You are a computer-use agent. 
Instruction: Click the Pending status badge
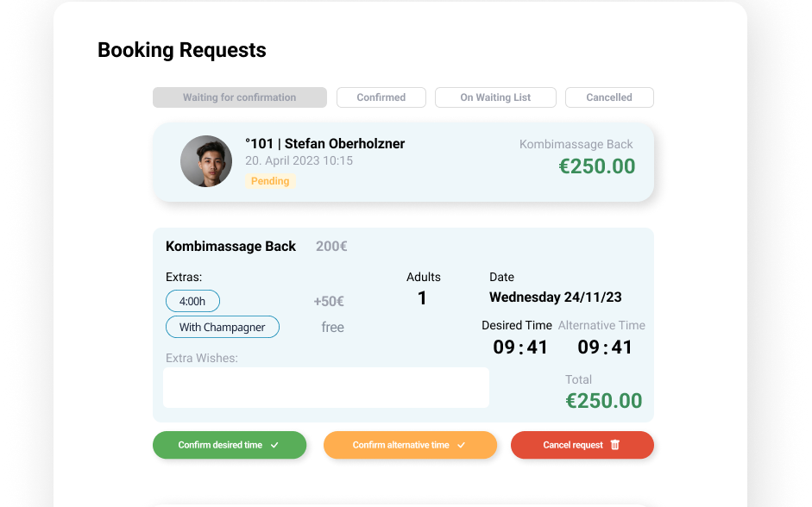point(270,181)
